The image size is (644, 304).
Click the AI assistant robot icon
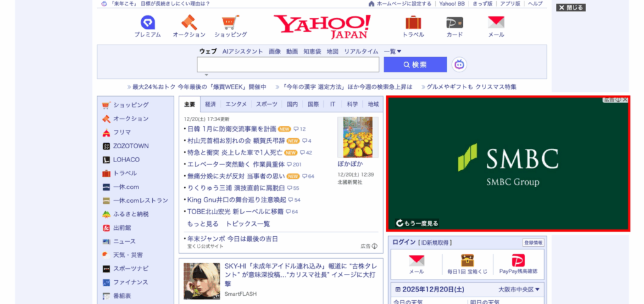(x=459, y=65)
